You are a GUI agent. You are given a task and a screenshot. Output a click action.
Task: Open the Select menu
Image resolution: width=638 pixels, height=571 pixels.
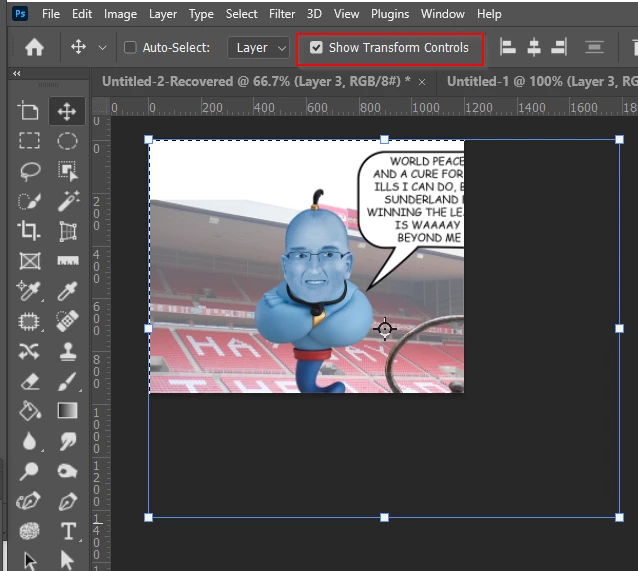[241, 14]
